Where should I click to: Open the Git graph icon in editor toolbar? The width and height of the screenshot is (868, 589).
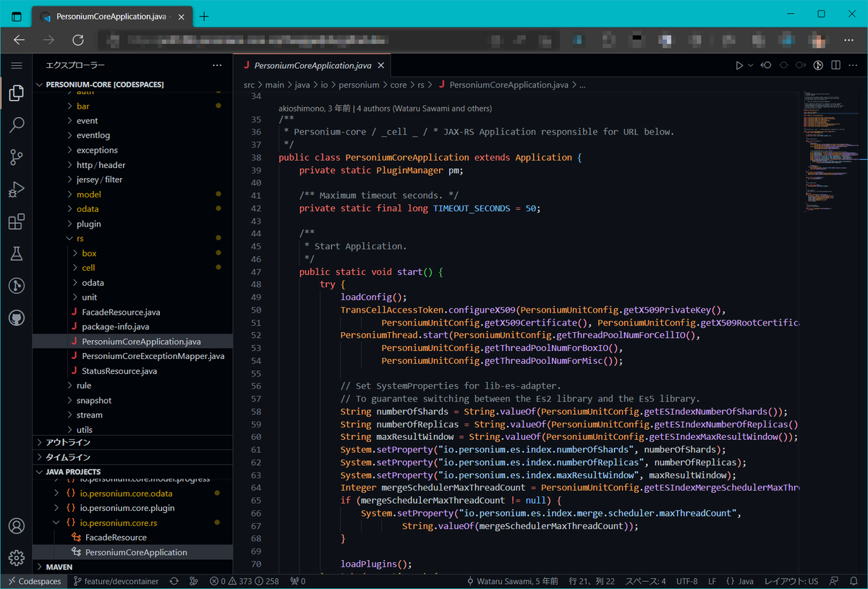pyautogui.click(x=819, y=65)
